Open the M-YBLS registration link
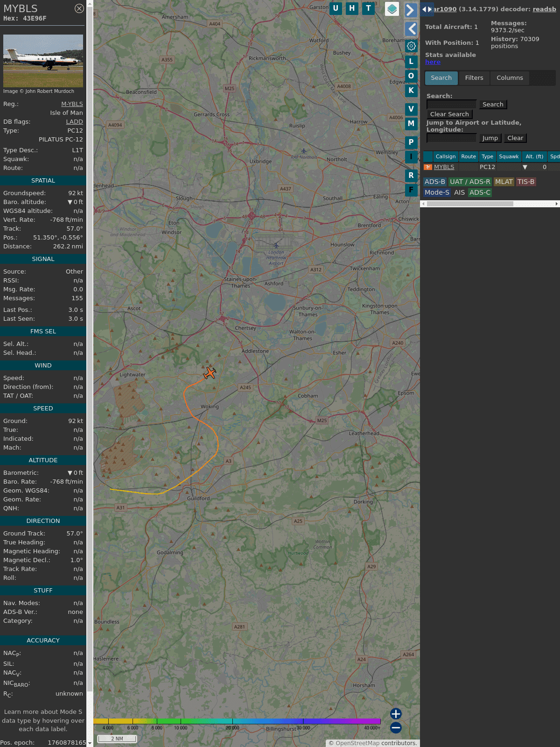Image resolution: width=560 pixels, height=747 pixels. 72,104
